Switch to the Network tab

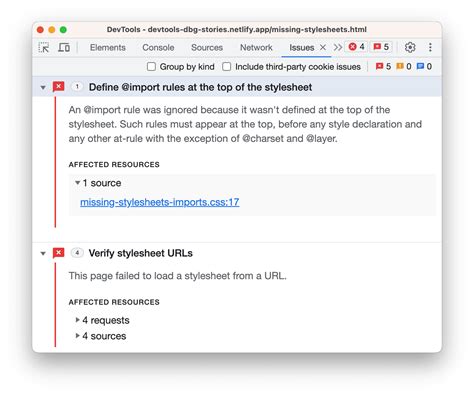point(256,47)
